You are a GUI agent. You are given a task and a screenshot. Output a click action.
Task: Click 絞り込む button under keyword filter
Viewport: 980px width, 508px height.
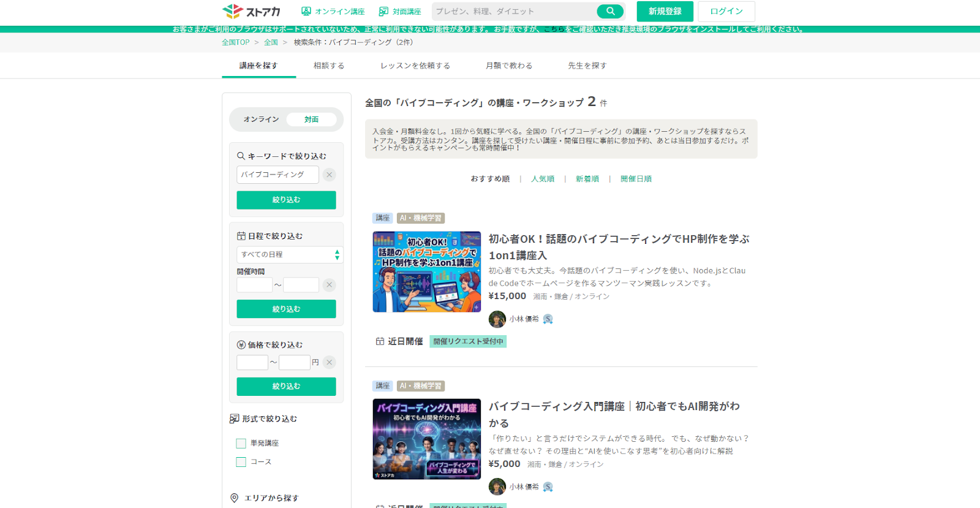(x=286, y=200)
